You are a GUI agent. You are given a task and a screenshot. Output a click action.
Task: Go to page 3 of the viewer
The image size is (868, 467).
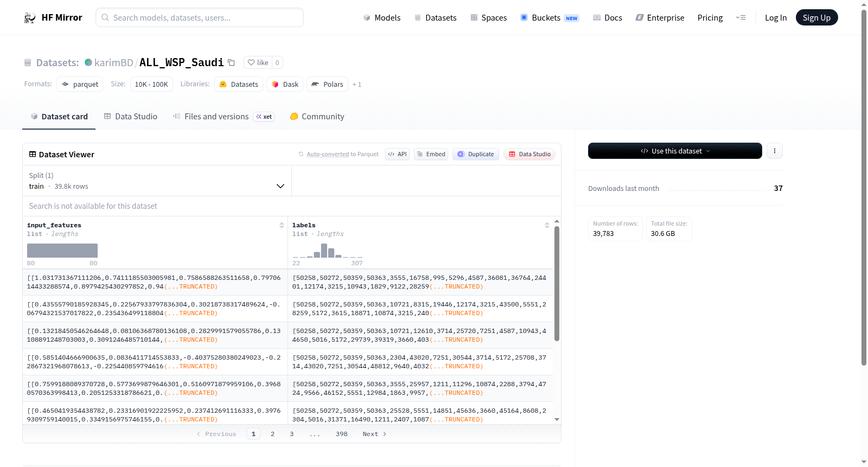pos(292,434)
